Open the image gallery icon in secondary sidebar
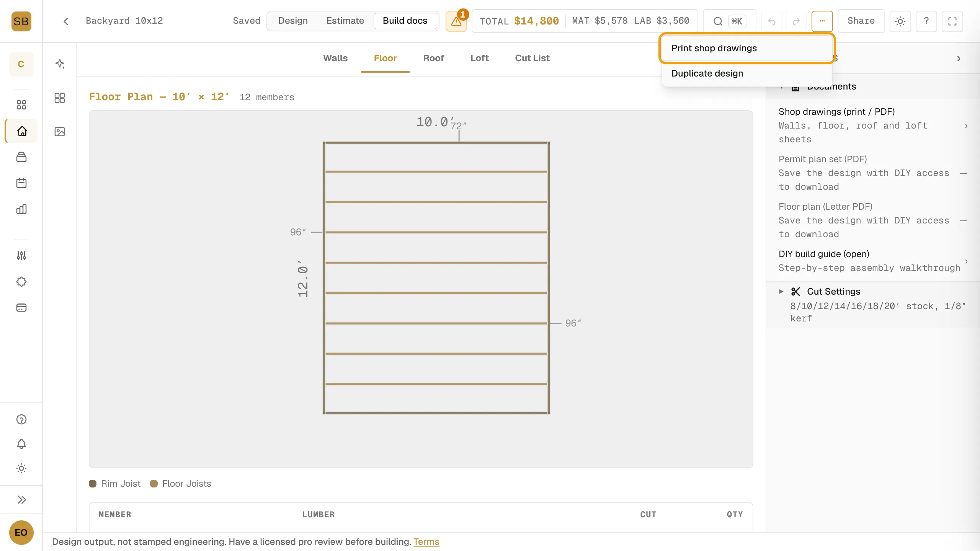The image size is (980, 551). click(x=60, y=132)
